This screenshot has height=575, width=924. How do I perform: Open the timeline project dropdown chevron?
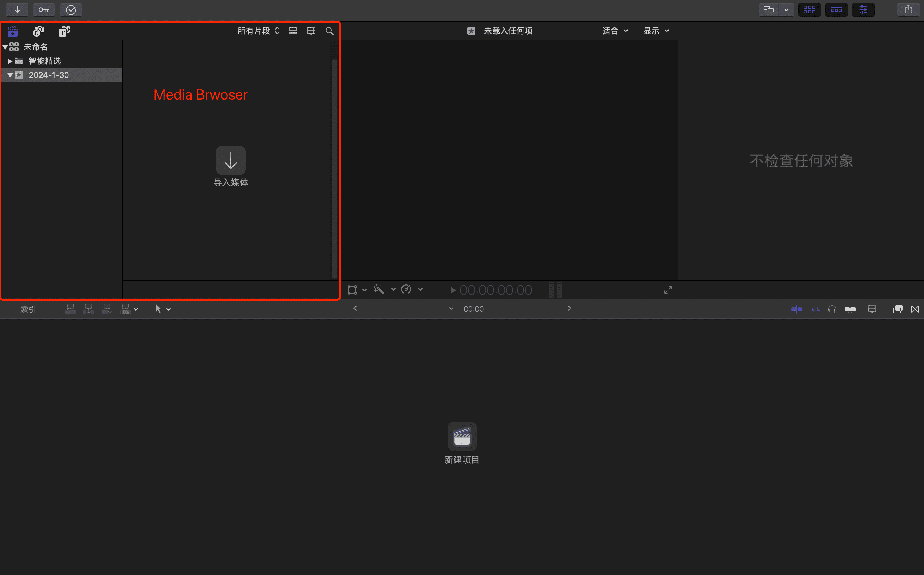pyautogui.click(x=451, y=308)
